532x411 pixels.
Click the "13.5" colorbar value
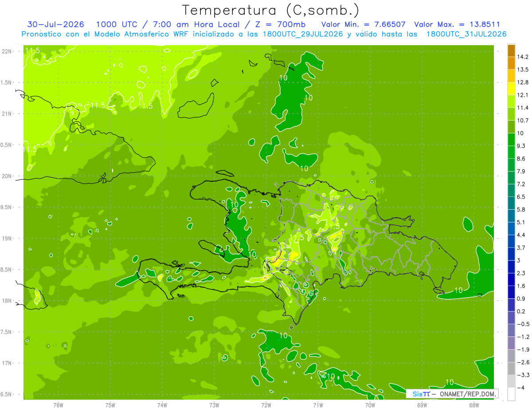[523, 70]
